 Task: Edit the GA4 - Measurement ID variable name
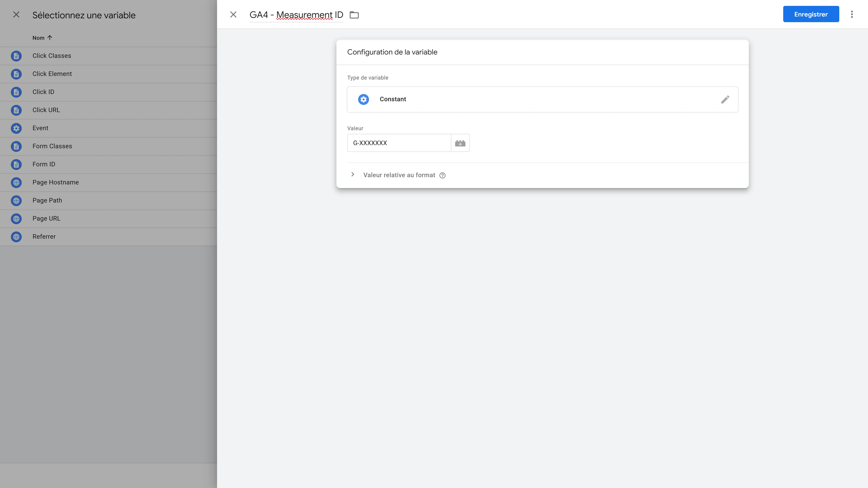tap(296, 15)
